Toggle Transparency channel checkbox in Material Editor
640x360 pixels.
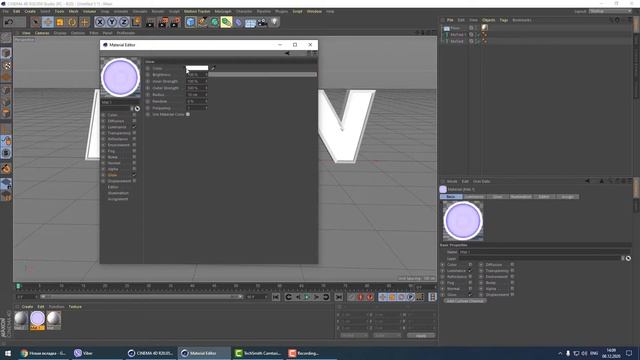tap(134, 133)
